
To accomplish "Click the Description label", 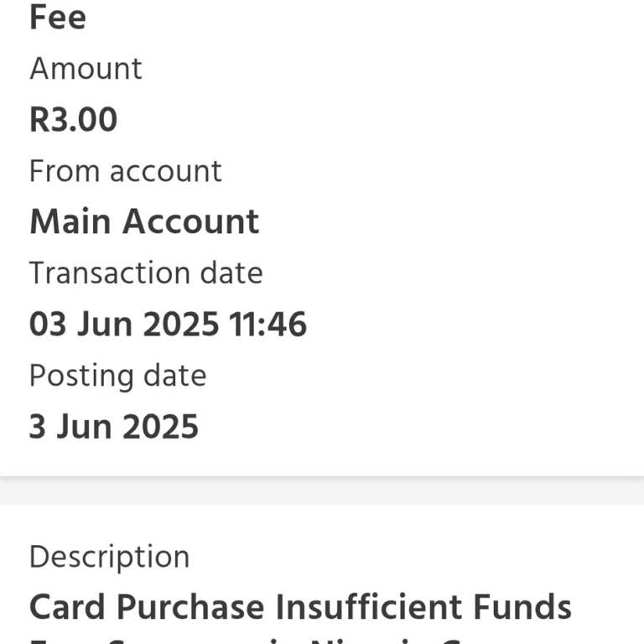I will tap(110, 557).
